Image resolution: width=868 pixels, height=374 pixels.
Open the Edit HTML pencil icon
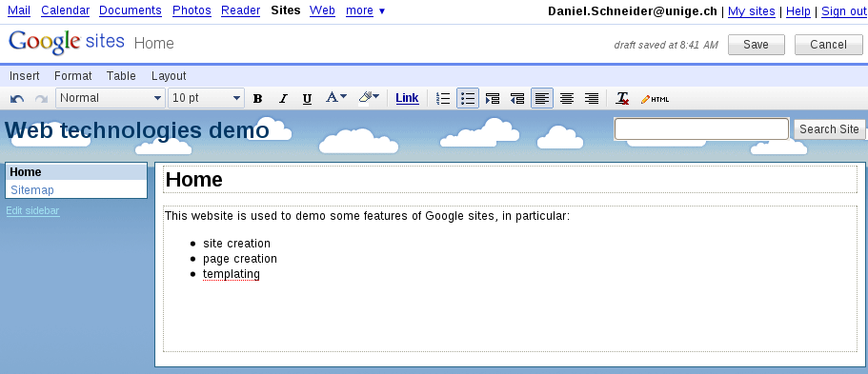pyautogui.click(x=655, y=98)
